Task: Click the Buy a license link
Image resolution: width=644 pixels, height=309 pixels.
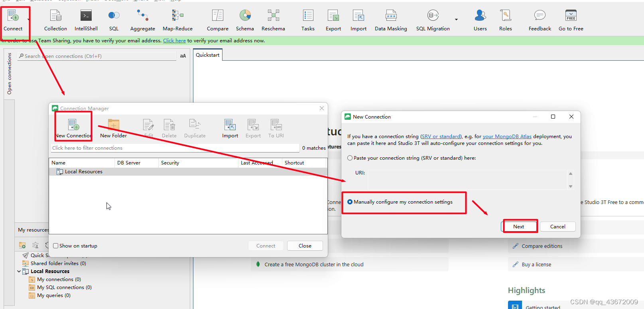Action: [536, 264]
